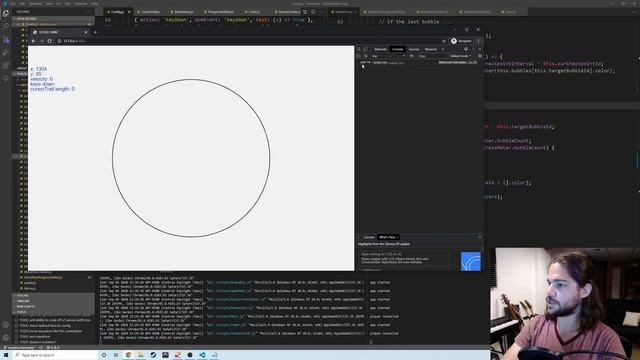Click the Windows taskbar search box

(x=55, y=355)
